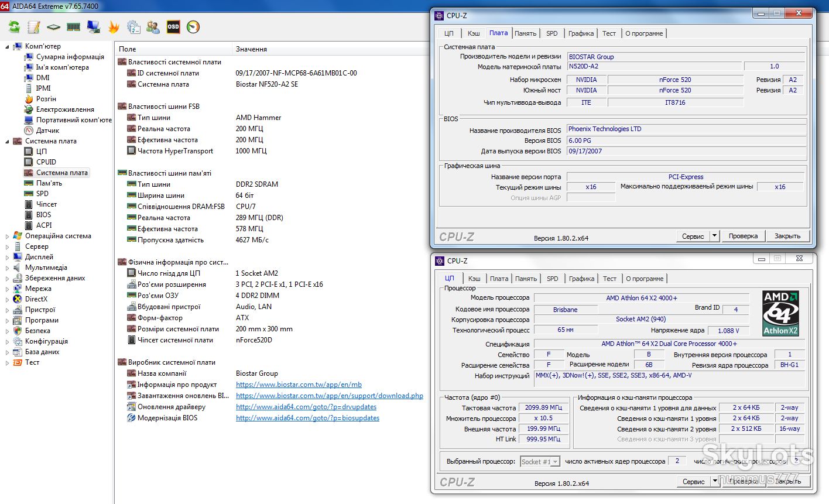The height and width of the screenshot is (504, 829).
Task: Select CPUID in the AIDA64 tree
Action: 46,162
